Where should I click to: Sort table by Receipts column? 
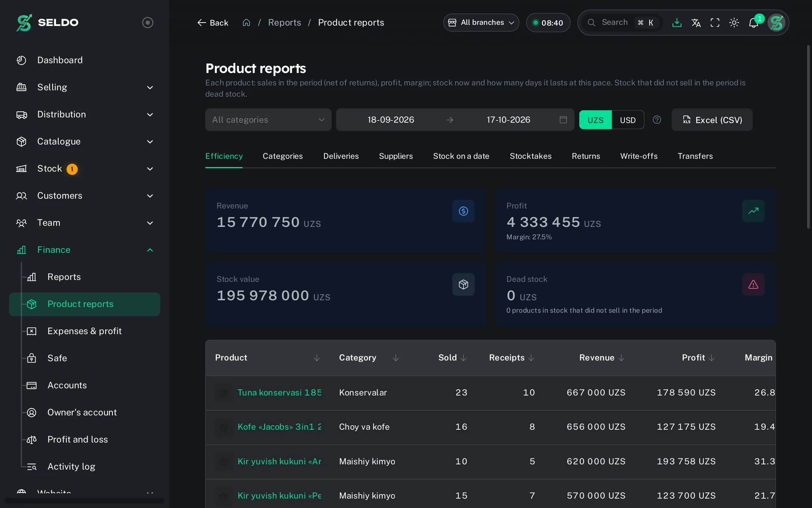(x=512, y=357)
